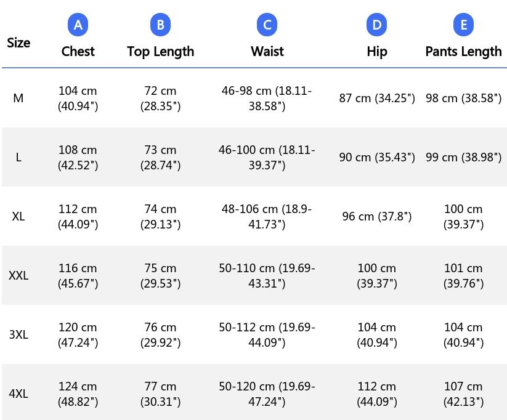
Task: Click the blue B circle icon
Action: tap(160, 25)
